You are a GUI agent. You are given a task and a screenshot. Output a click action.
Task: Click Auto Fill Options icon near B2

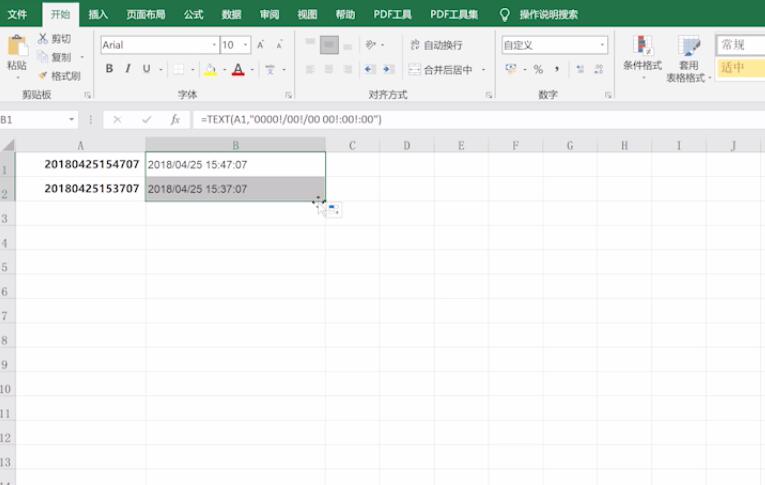(334, 210)
